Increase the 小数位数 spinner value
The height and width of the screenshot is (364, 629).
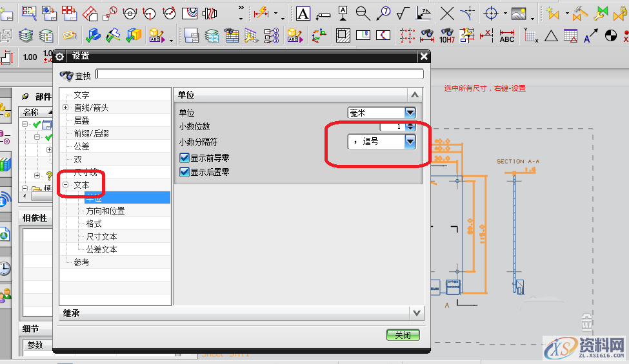click(410, 124)
